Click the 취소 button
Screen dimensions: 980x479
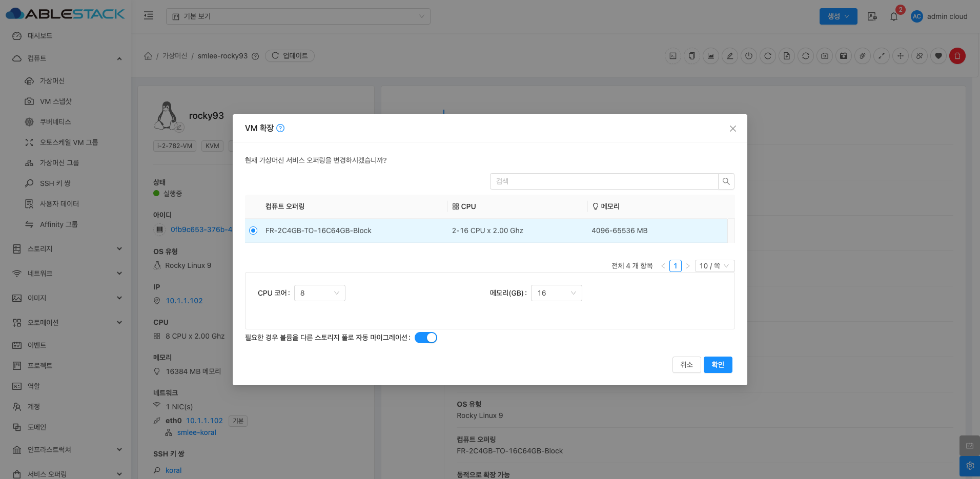[x=686, y=365]
